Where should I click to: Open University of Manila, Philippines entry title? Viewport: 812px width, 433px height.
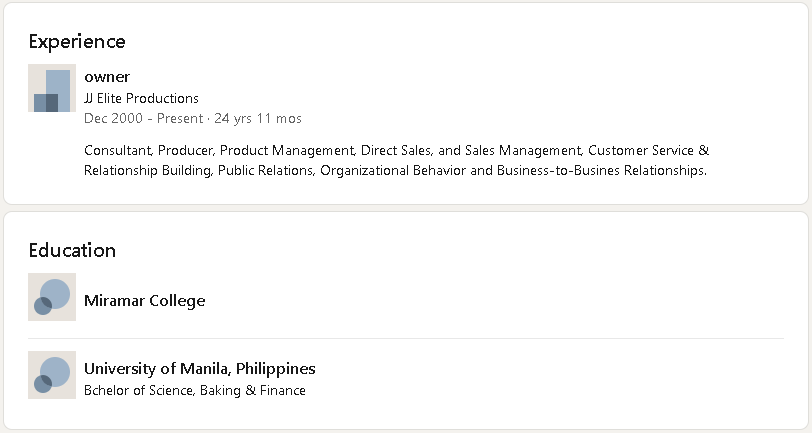coord(199,369)
